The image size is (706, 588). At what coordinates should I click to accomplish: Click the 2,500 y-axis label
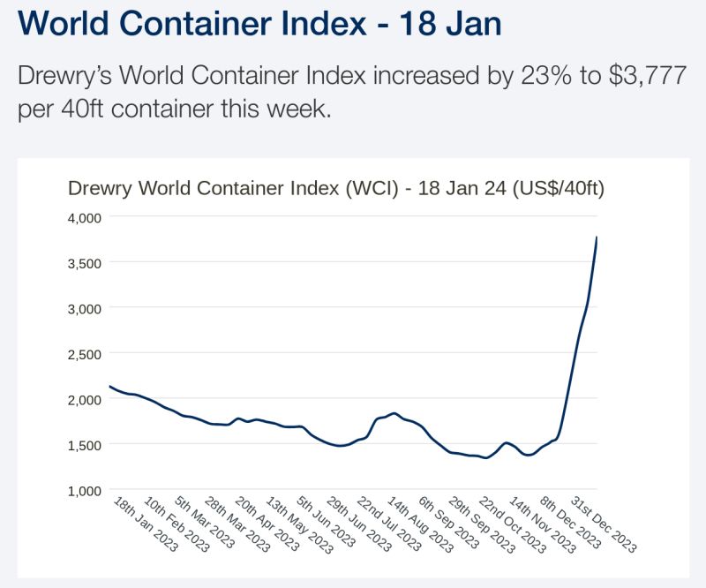(x=86, y=354)
